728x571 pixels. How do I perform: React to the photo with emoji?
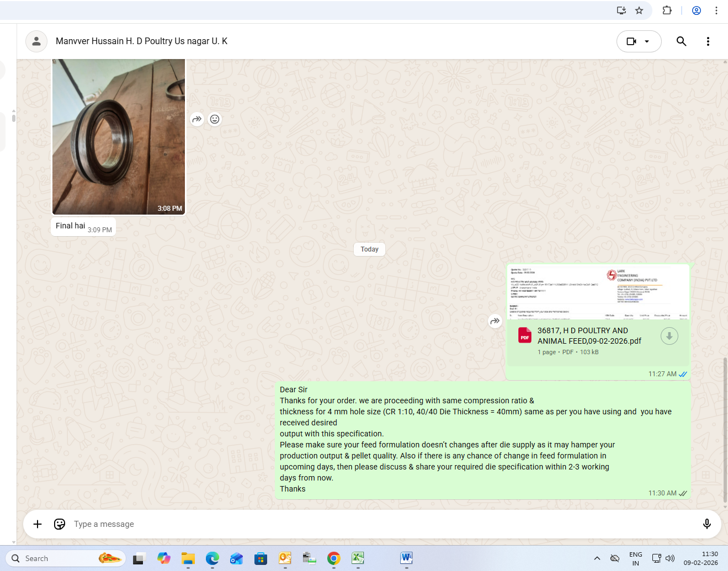point(215,119)
